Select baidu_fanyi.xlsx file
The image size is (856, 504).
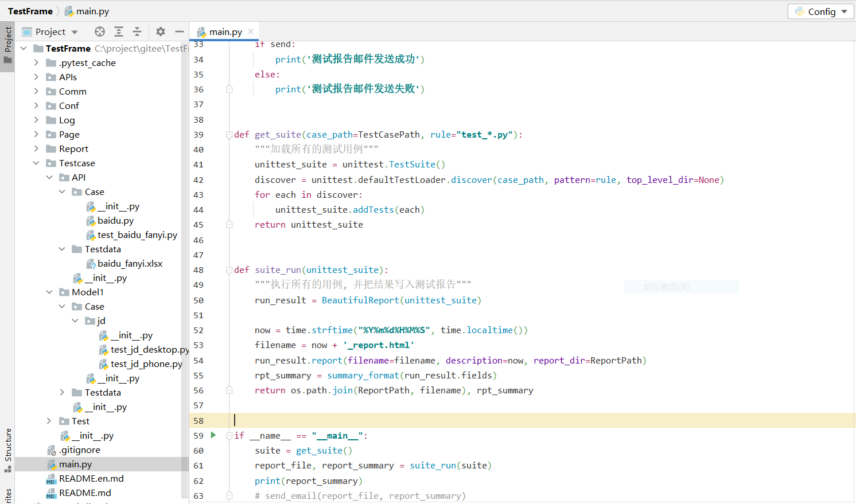(130, 263)
